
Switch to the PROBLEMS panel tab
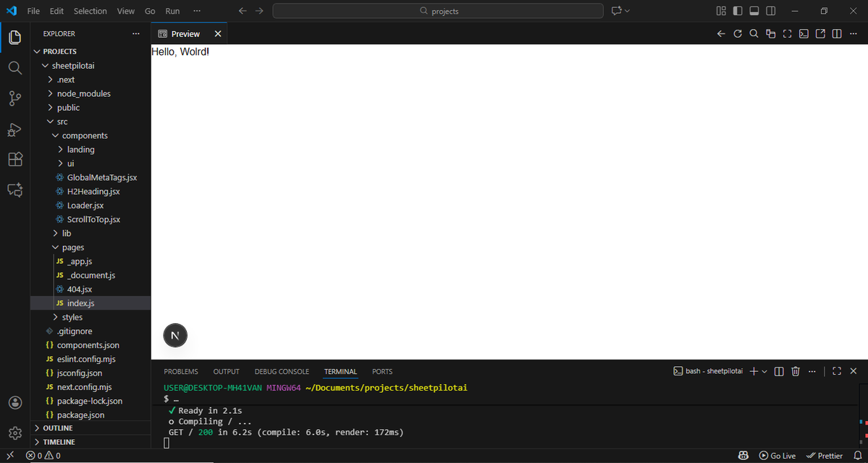tap(181, 371)
